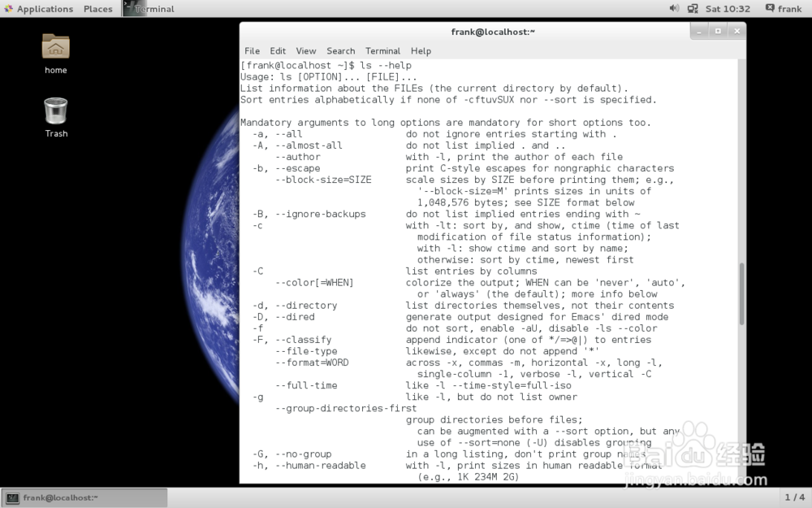
Task: Click the terminal icon in the bottom taskbar
Action: coord(12,497)
